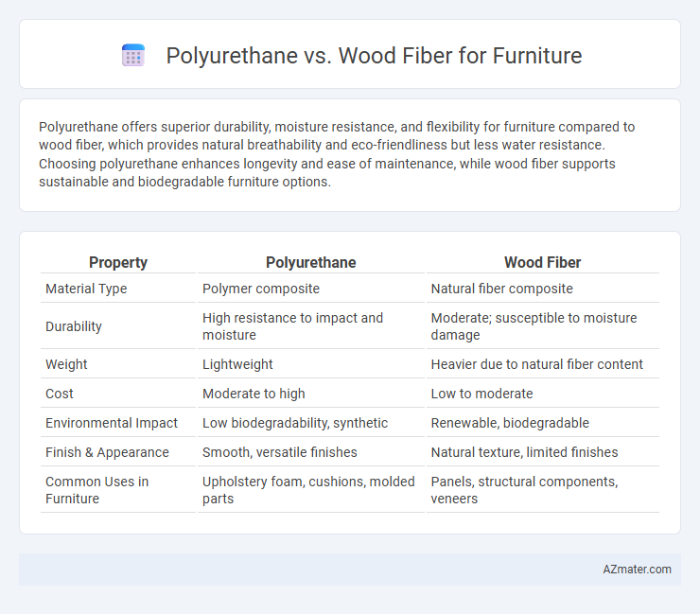Click the 'Polyurethane' column header
The height and width of the screenshot is (614, 700).
pos(310,263)
